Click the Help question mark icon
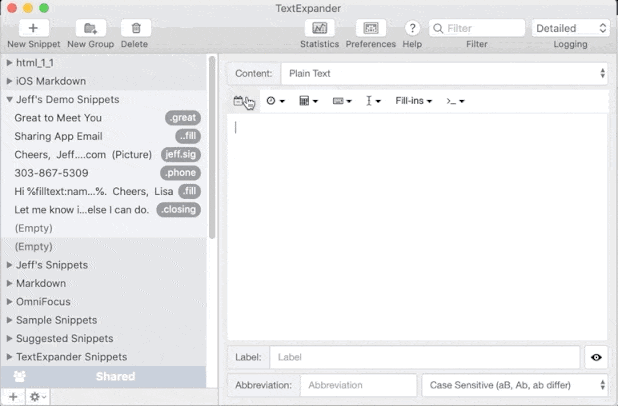 click(412, 28)
